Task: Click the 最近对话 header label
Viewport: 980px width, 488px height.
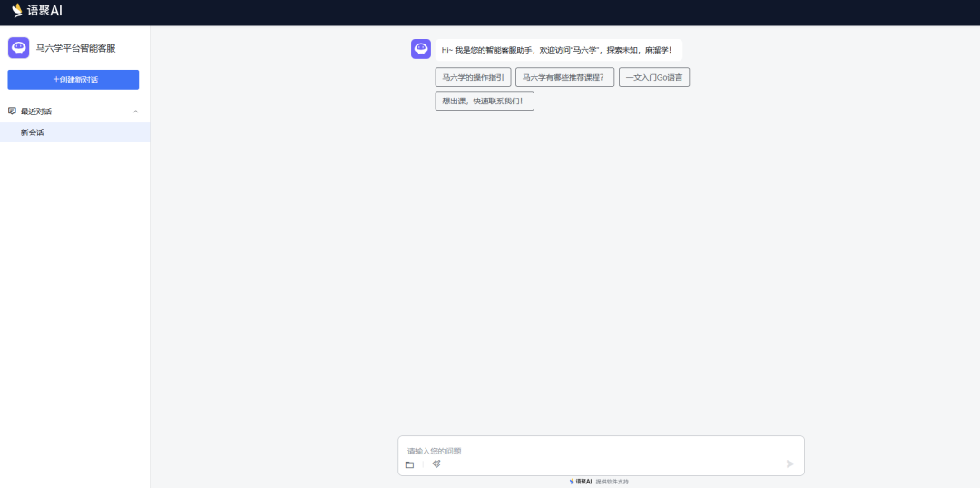Action: pyautogui.click(x=36, y=112)
